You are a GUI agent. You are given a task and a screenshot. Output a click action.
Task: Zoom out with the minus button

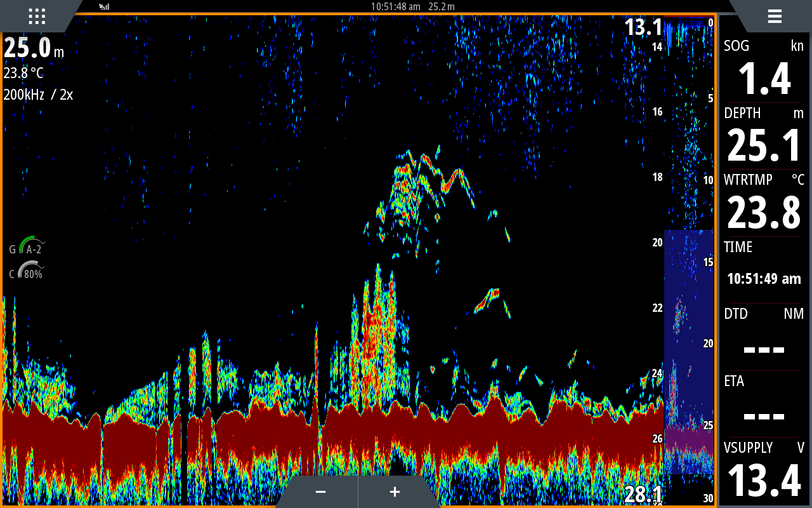320,492
